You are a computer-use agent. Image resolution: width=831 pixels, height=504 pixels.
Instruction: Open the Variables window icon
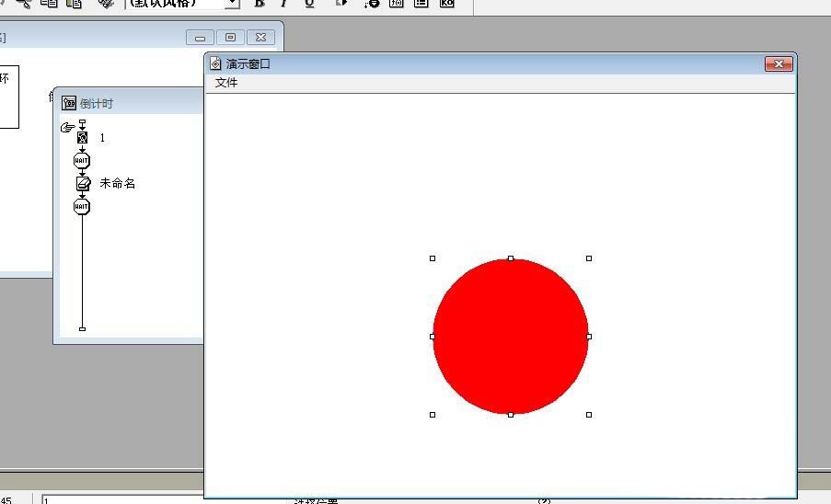421,4
